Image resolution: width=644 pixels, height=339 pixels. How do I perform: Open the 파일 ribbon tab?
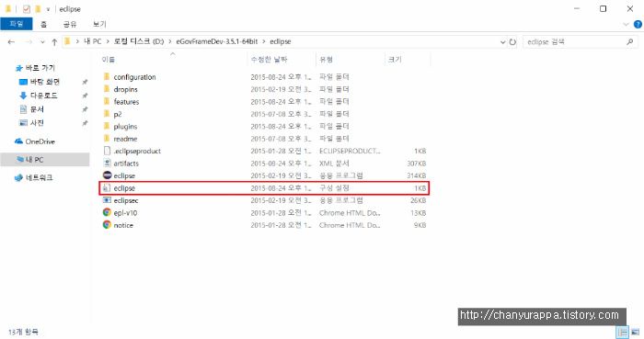coord(16,24)
